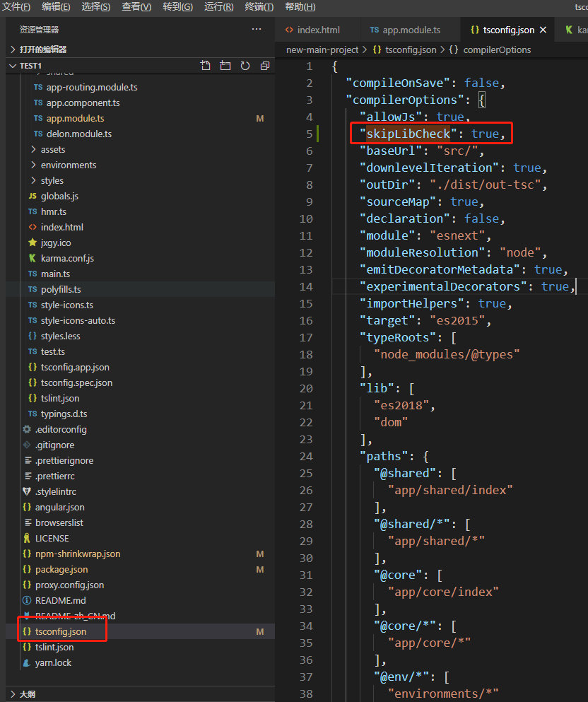This screenshot has height=702, width=588.
Task: Open the explorer more actions ellipsis
Action: click(x=257, y=30)
